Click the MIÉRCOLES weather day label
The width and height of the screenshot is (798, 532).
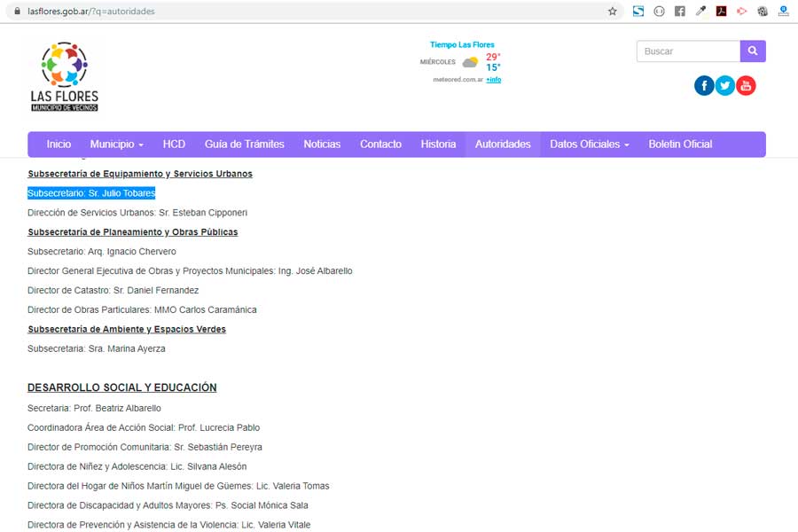(438, 62)
